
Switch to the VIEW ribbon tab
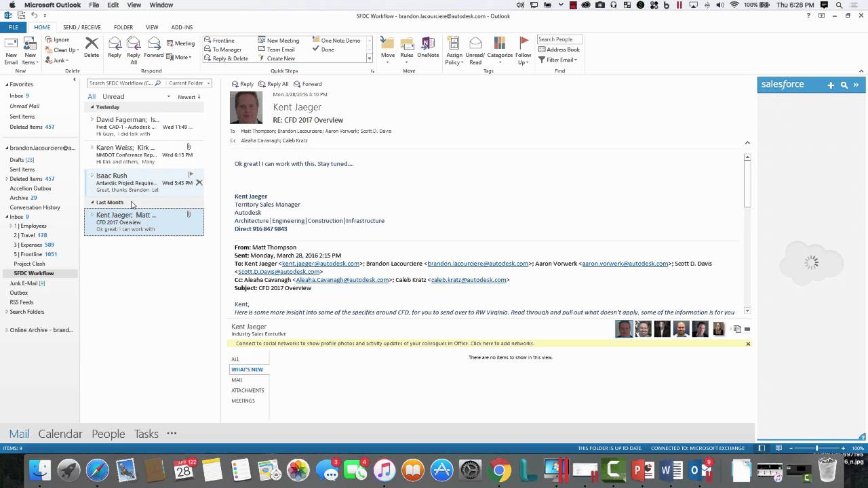152,27
